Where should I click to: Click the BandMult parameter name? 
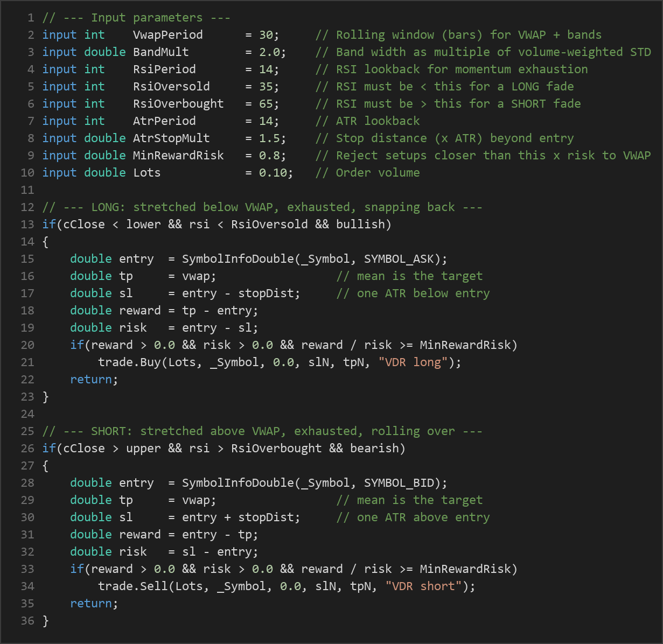pos(161,52)
